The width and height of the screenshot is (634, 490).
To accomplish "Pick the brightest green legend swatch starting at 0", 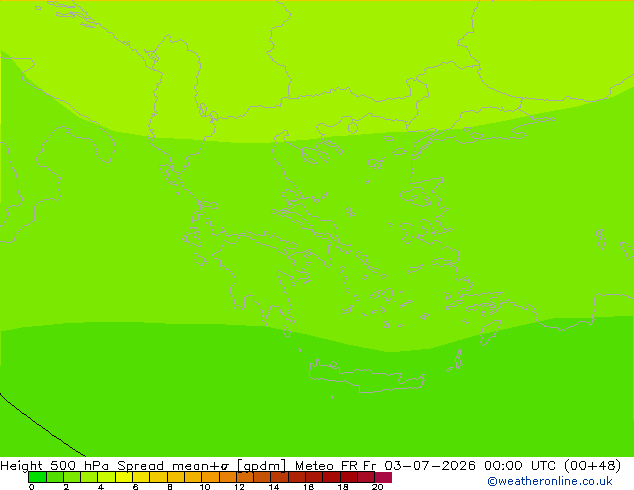I will (37, 477).
